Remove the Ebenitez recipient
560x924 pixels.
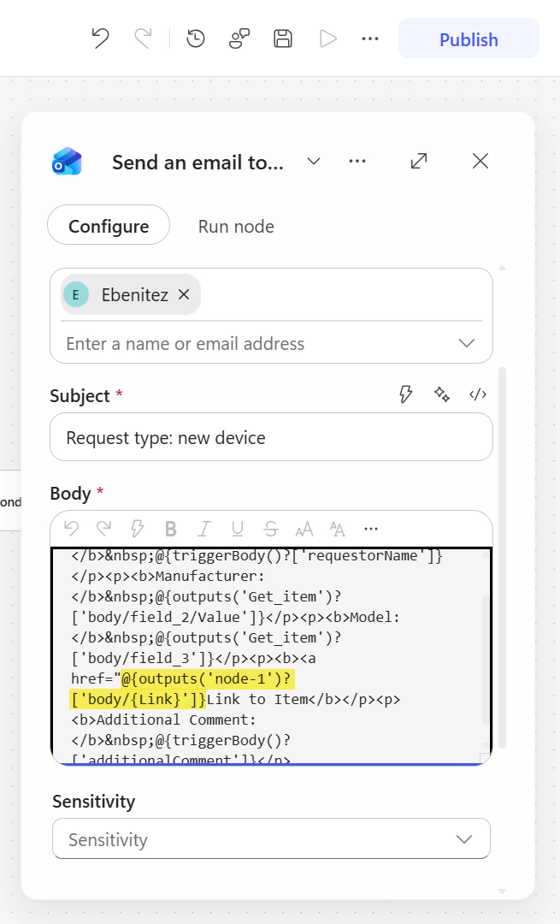tap(184, 294)
